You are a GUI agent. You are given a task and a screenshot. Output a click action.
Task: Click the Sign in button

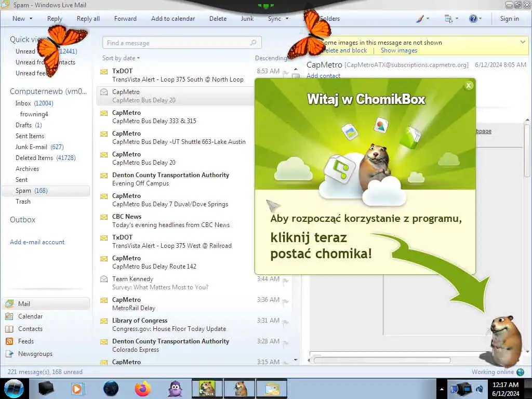[509, 19]
